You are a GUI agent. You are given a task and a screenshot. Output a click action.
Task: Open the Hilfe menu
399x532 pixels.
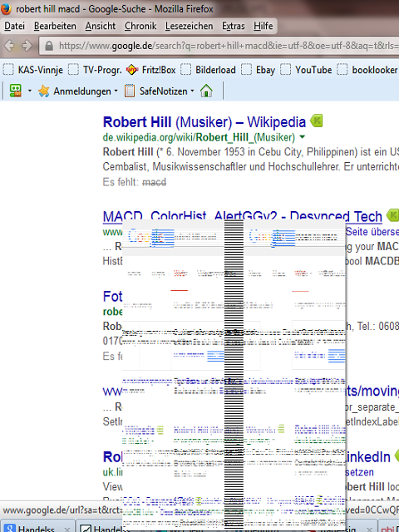tap(263, 26)
